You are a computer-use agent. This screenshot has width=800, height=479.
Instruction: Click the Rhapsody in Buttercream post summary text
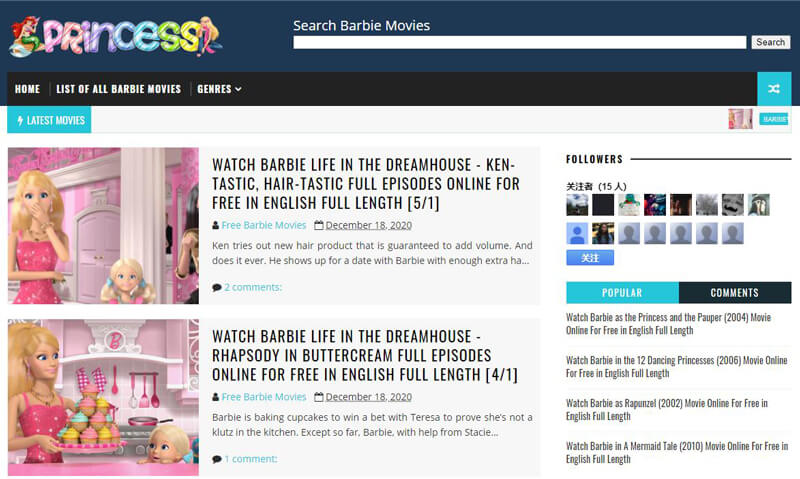click(x=372, y=425)
